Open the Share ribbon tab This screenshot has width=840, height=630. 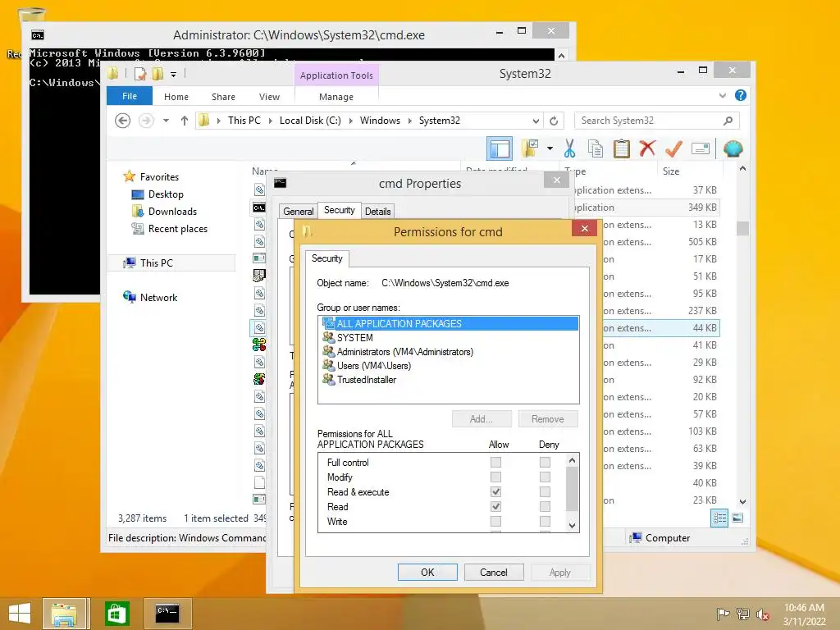[x=223, y=97]
